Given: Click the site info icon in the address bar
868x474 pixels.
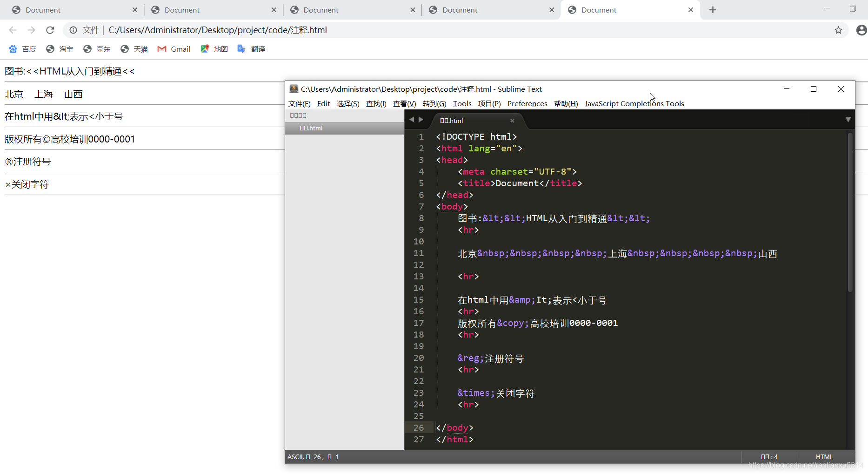Looking at the screenshot, I should tap(73, 30).
